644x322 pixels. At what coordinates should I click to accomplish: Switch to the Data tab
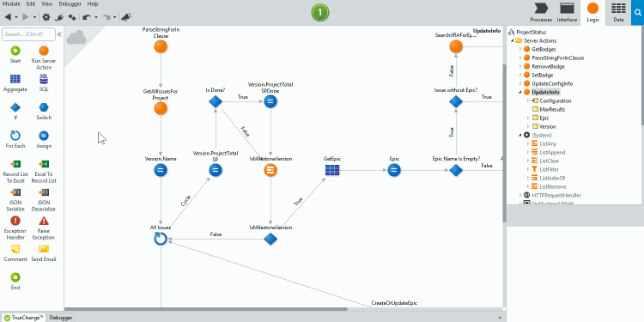tap(618, 13)
